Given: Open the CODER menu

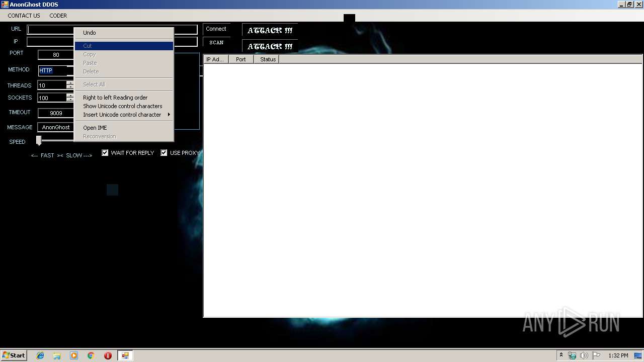Looking at the screenshot, I should click(58, 16).
